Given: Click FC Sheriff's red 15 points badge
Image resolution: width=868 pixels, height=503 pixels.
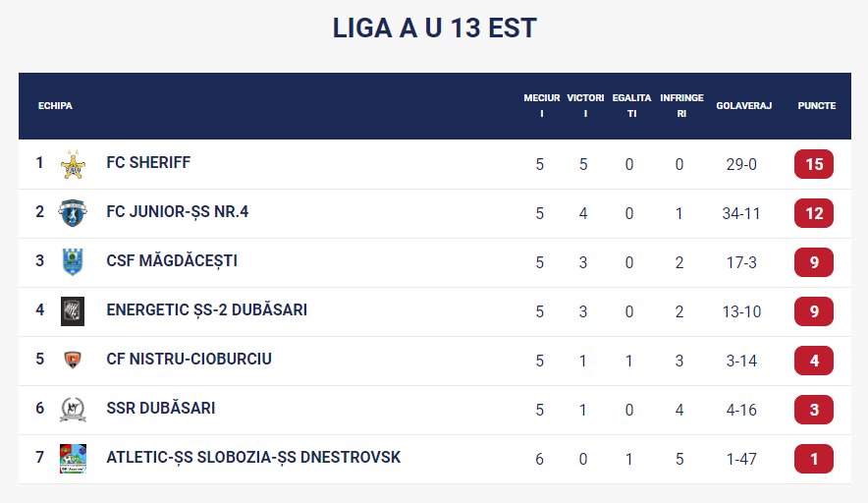Looking at the screenshot, I should 813,164.
